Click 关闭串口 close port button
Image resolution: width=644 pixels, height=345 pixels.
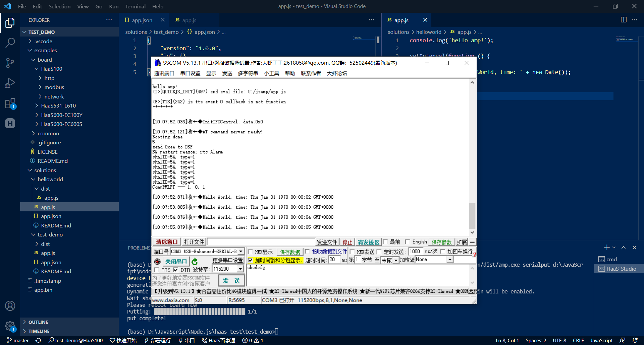point(176,261)
